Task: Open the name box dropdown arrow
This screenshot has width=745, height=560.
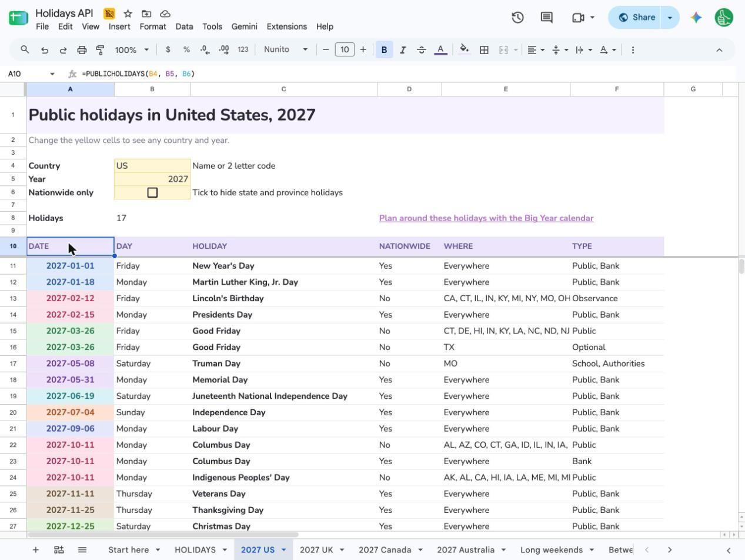Action: (52, 74)
